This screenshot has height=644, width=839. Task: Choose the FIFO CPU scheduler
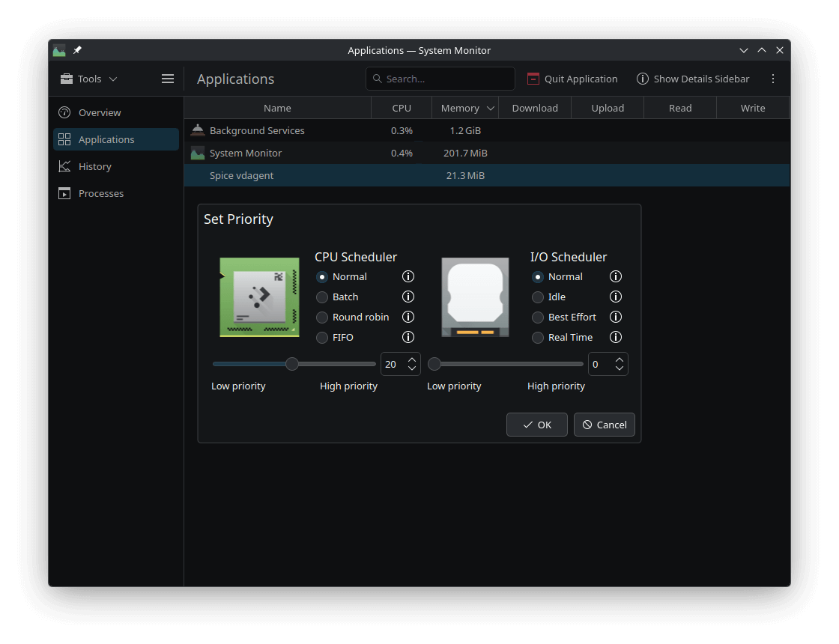tap(322, 337)
